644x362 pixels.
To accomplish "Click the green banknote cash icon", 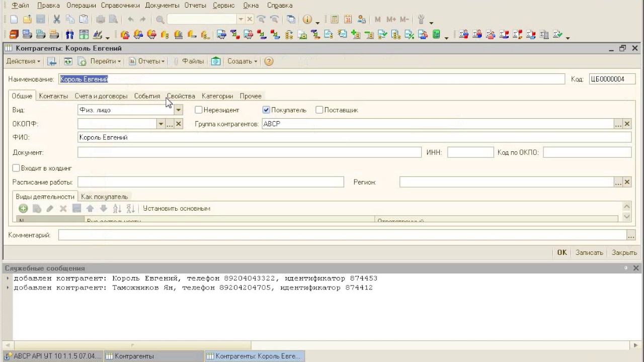I will coord(84,35).
